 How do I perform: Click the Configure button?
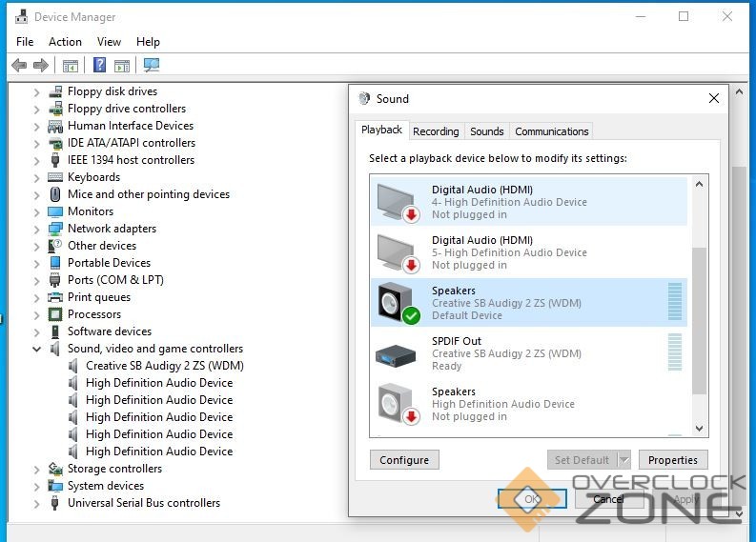pyautogui.click(x=404, y=460)
